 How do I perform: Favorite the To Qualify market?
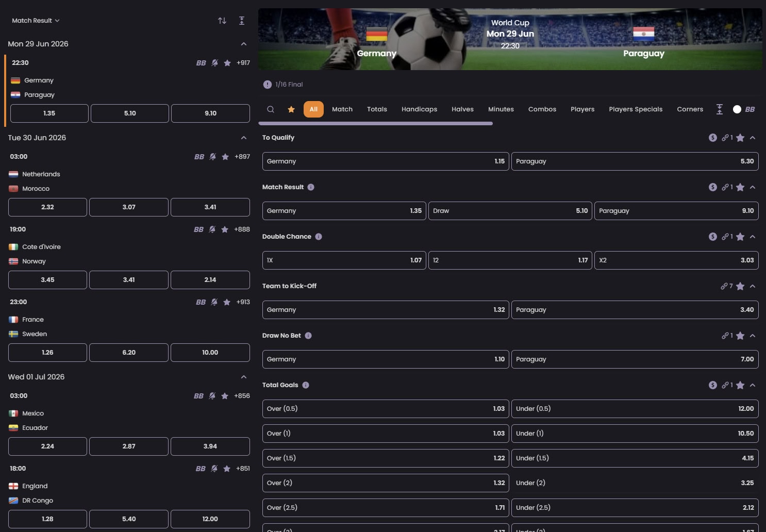(740, 138)
